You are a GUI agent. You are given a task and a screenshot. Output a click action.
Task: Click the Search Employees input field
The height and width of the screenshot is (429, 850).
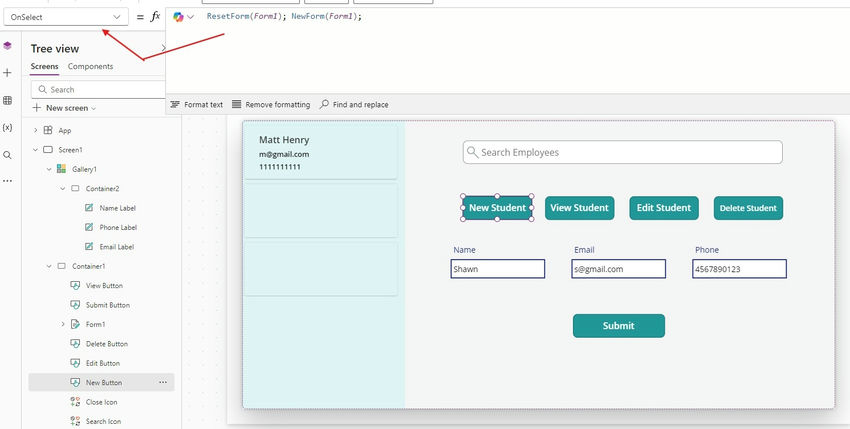point(622,152)
